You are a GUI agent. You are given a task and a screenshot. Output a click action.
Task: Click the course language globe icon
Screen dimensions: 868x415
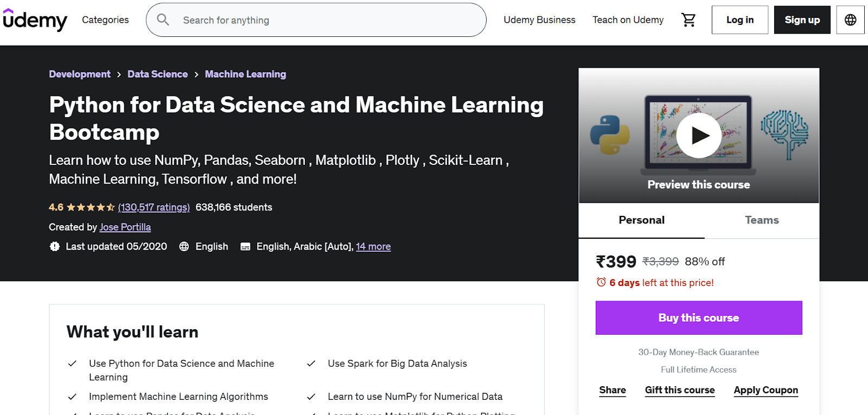coord(184,247)
